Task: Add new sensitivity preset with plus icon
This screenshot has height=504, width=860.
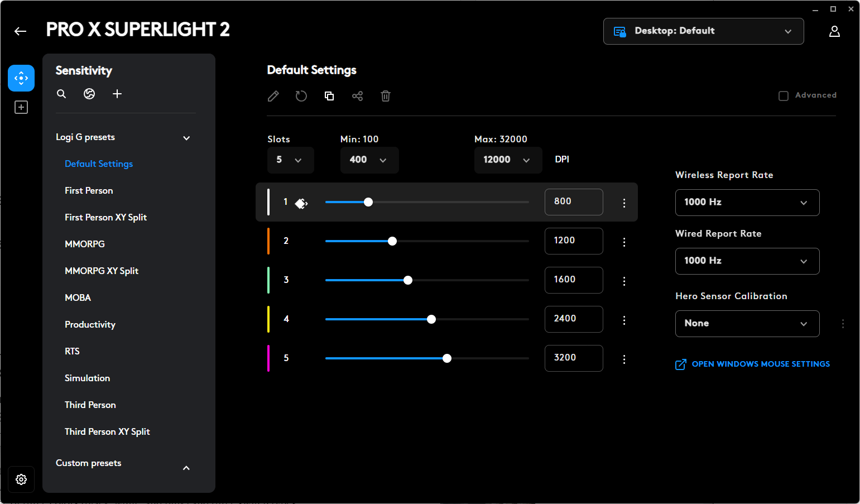Action: tap(117, 94)
